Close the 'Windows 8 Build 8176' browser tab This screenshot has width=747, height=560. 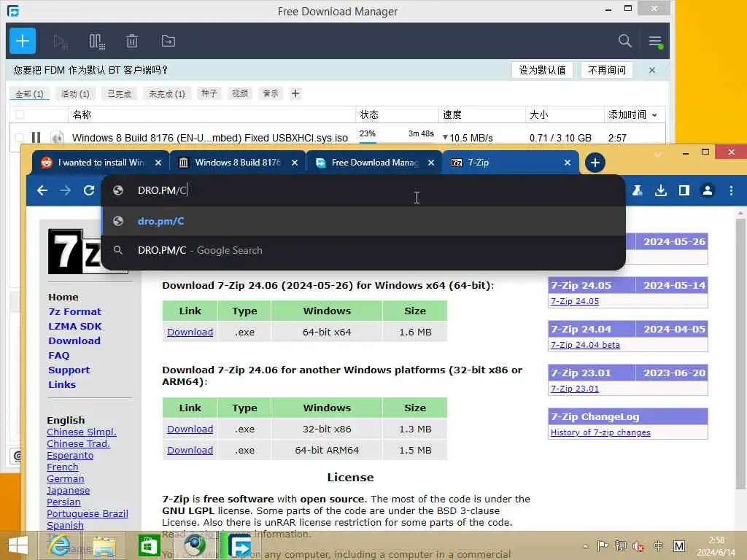pyautogui.click(x=295, y=163)
